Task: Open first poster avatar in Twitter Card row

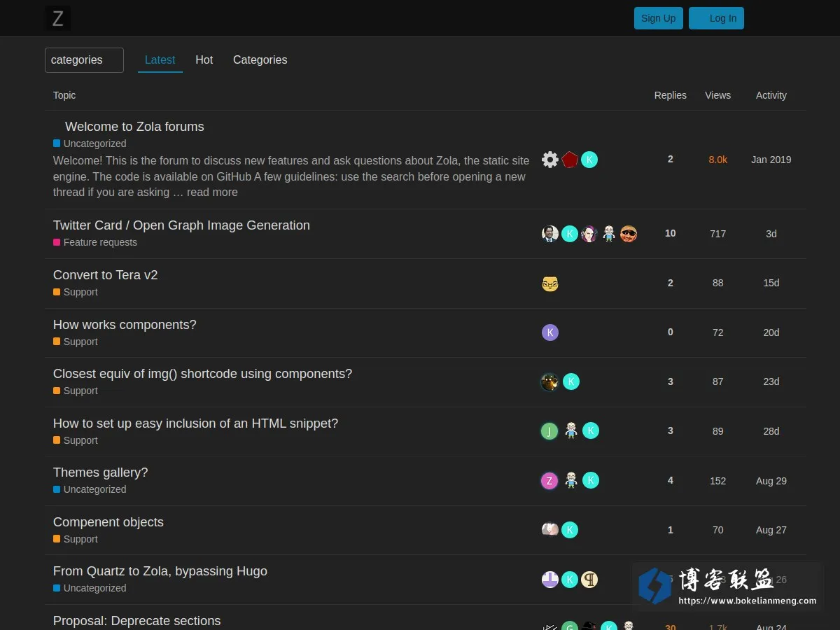Action: pos(550,234)
